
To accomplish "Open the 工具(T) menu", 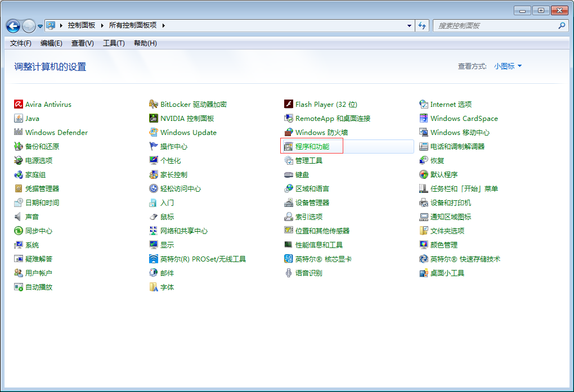I will 114,43.
